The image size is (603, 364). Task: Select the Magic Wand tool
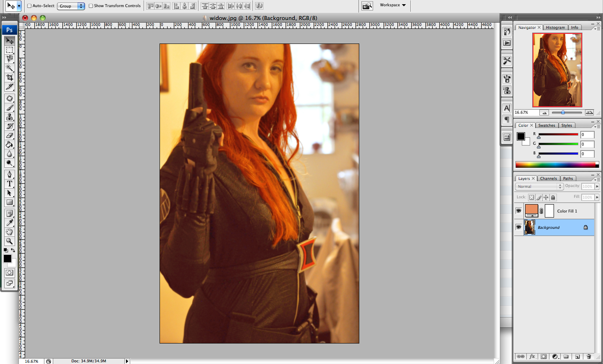tap(10, 68)
